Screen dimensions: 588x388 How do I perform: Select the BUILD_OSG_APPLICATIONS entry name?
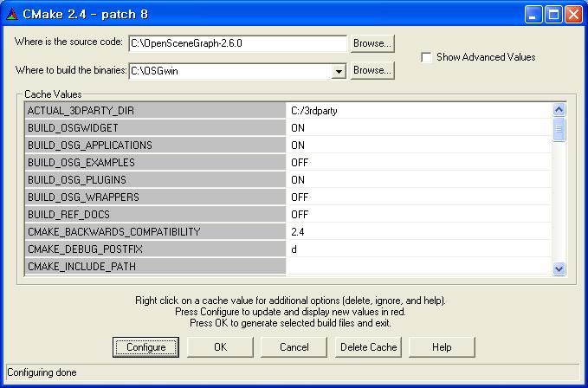click(x=155, y=145)
